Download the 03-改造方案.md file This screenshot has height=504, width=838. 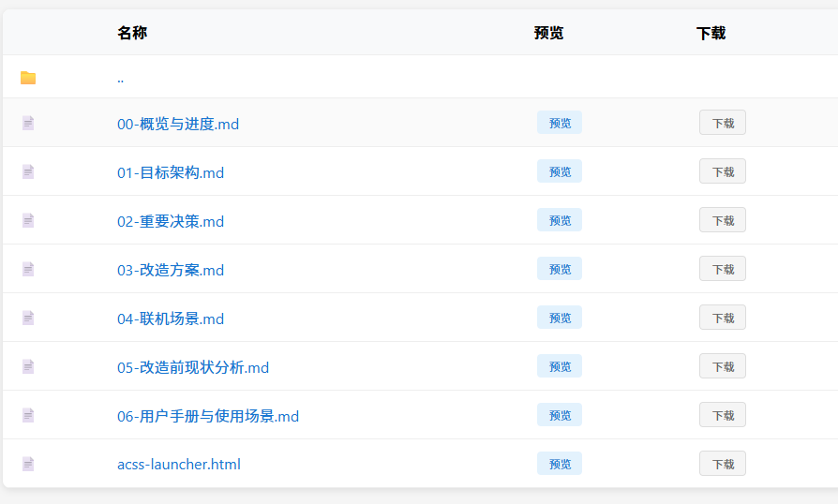[723, 269]
